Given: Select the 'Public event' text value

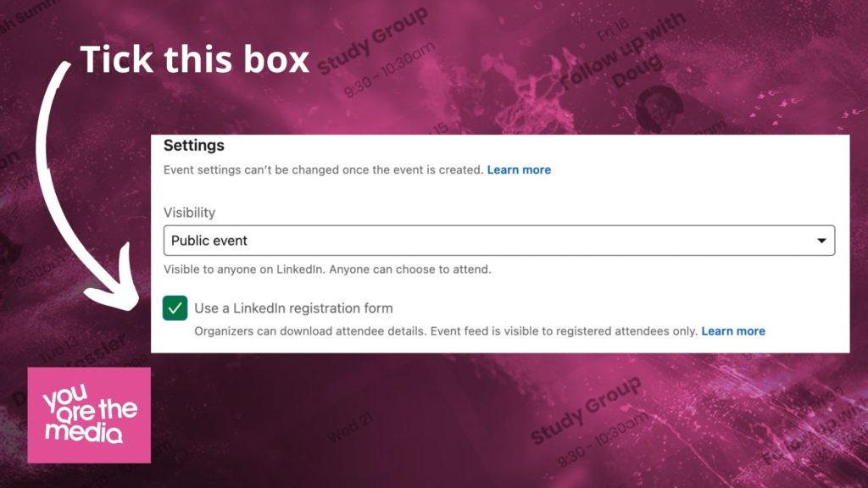Looking at the screenshot, I should click(209, 241).
